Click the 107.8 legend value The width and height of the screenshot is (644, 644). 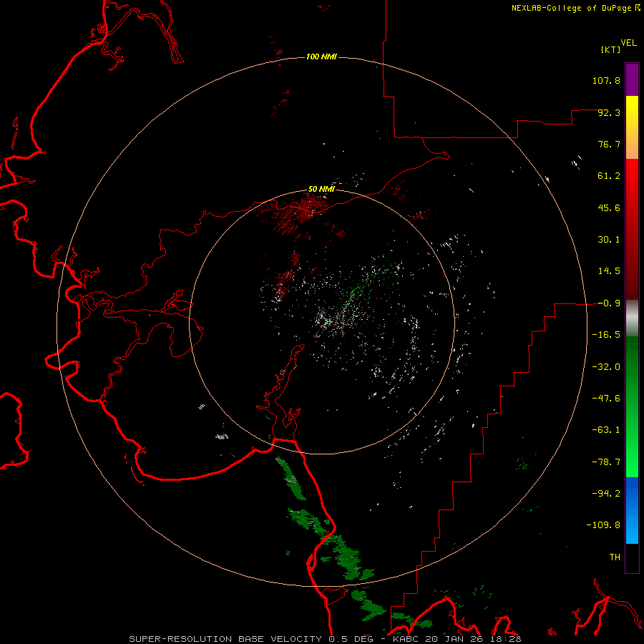click(606, 80)
